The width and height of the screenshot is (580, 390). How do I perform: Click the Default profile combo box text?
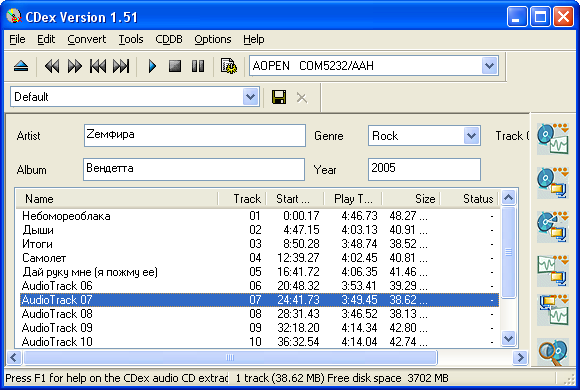(x=31, y=97)
